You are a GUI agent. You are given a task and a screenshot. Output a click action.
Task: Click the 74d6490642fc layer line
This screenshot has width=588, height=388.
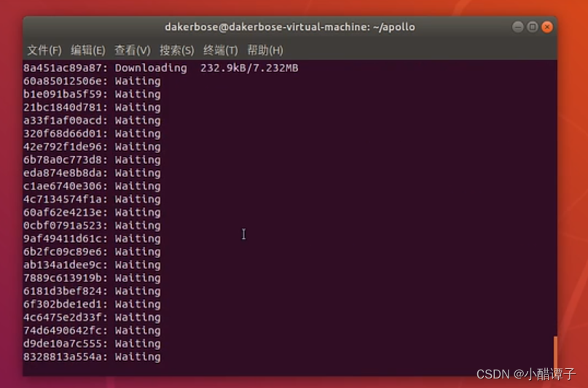pyautogui.click(x=92, y=330)
